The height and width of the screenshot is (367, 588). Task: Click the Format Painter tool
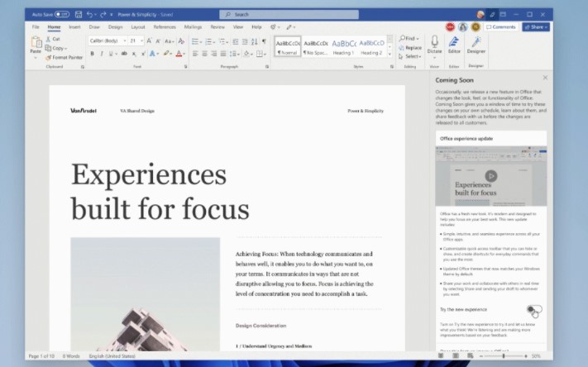click(65, 58)
